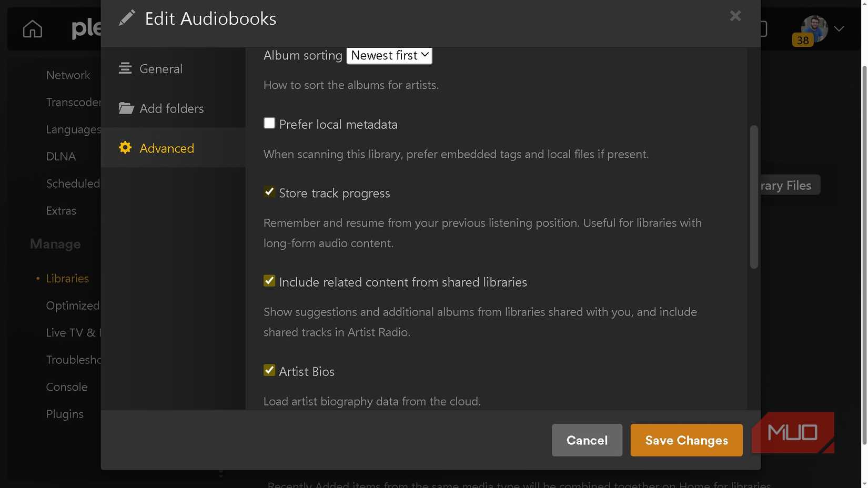The height and width of the screenshot is (488, 868).
Task: Click the Add folders folder icon
Action: [x=126, y=108]
